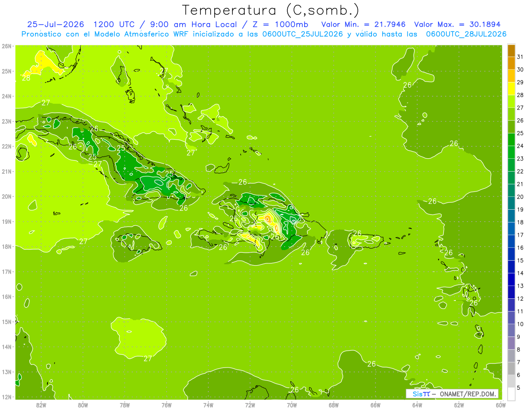Click legend swatch between 26 and 27
532x411 pixels.
click(511, 114)
